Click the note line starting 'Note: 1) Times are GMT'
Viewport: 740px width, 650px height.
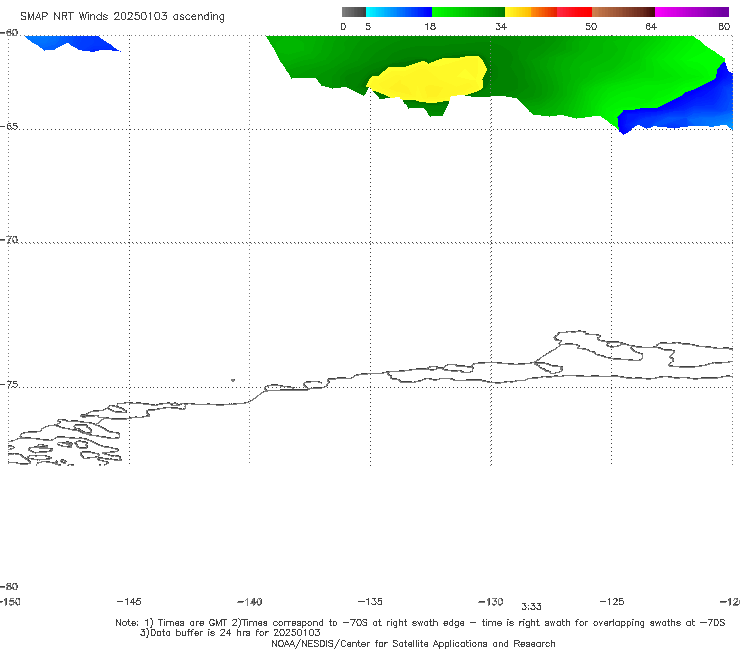[x=420, y=623]
